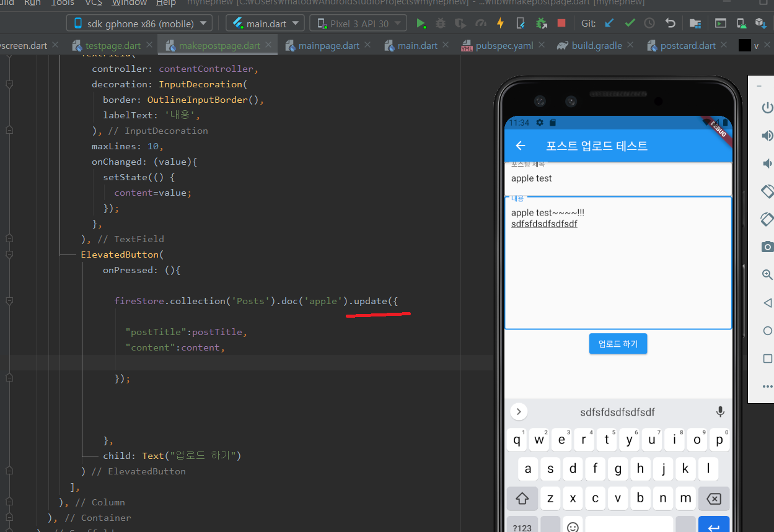Open the AVD Manager icon
Screen dimensions: 774x532
(x=741, y=24)
